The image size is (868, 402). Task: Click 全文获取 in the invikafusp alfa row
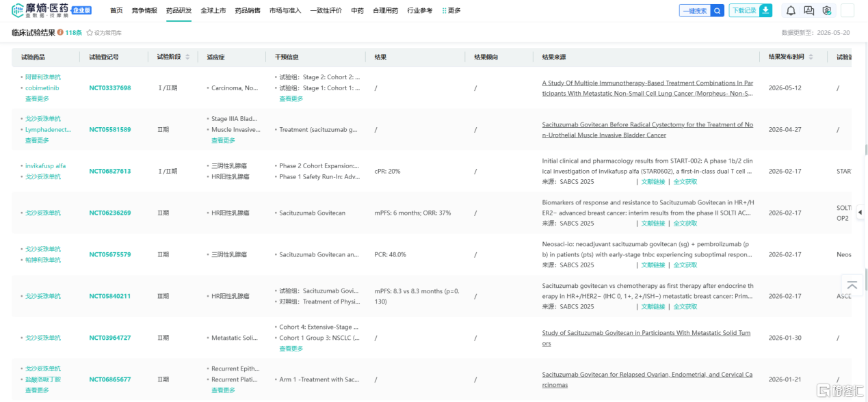685,182
